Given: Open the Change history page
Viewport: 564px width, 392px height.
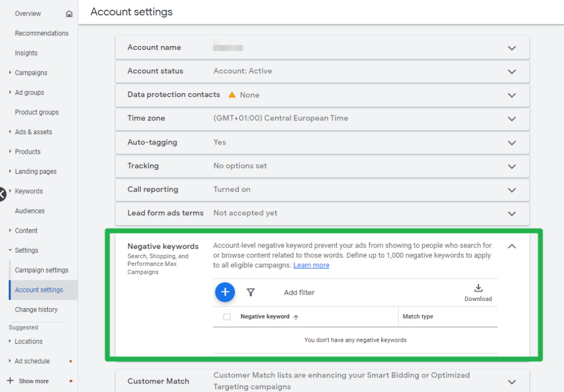Looking at the screenshot, I should point(36,310).
